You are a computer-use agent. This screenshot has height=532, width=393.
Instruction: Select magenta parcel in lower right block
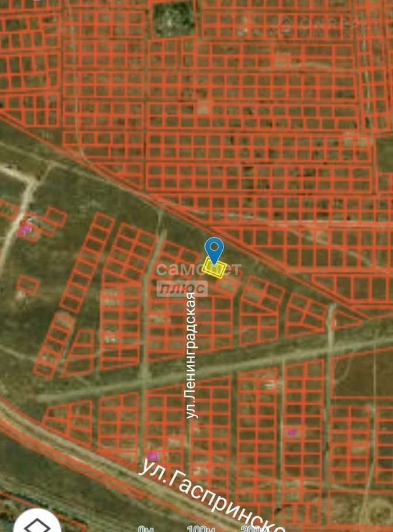[291, 433]
